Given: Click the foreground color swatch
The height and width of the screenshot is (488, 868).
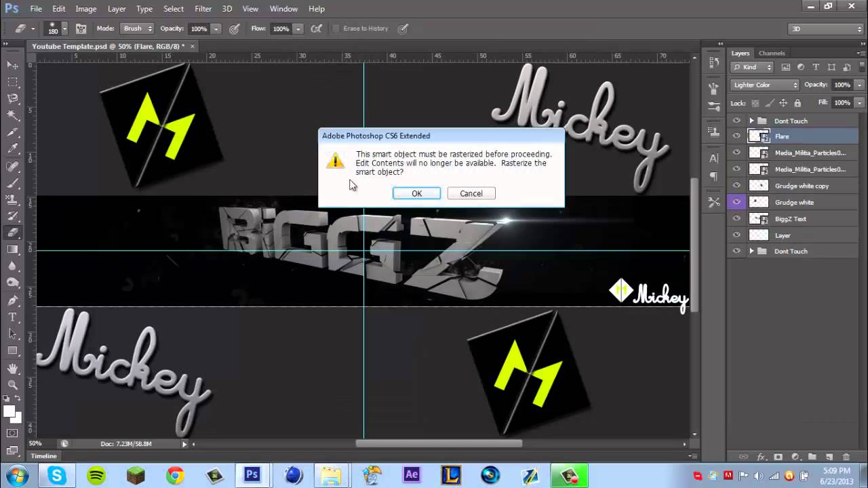Looking at the screenshot, I should (x=9, y=411).
